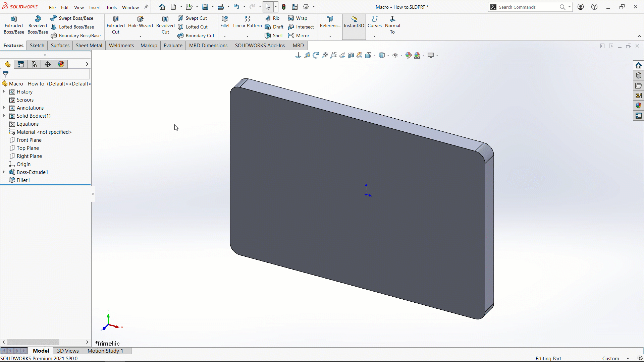Click the FeatureManager filter field

pos(46,74)
